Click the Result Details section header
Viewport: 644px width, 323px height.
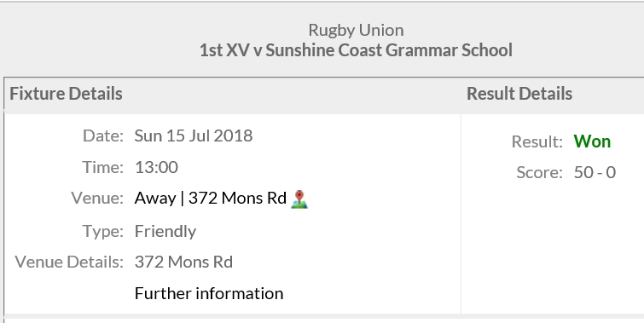coord(519,94)
